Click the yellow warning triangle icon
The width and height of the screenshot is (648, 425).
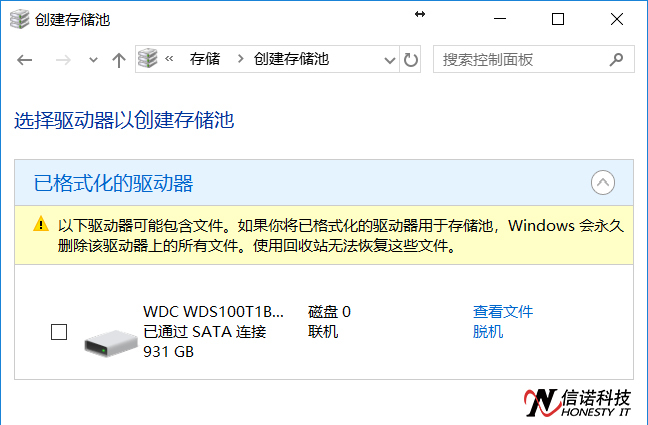(x=41, y=224)
